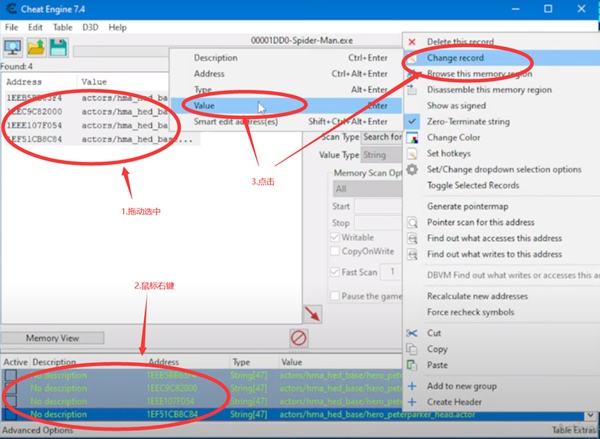Click the red no-entry clear list icon
Viewport: 600px width, 439px height.
[x=298, y=338]
